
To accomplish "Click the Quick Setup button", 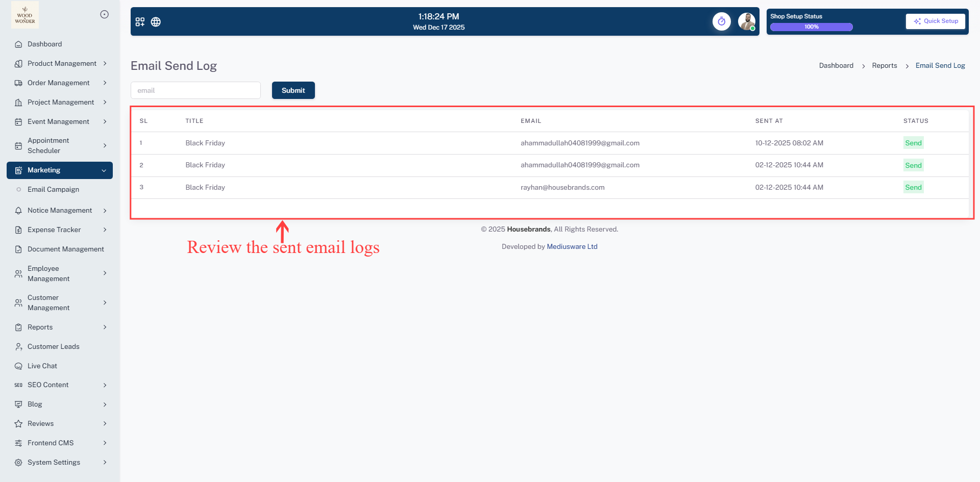I will pos(936,21).
